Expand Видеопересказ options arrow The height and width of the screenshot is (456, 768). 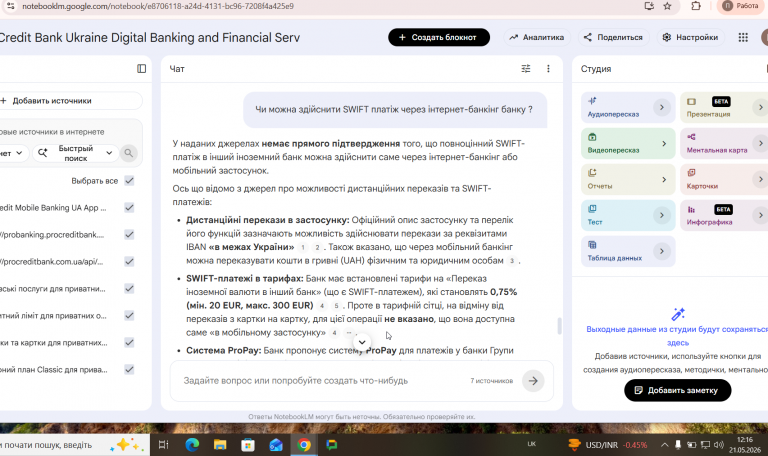[x=664, y=144]
